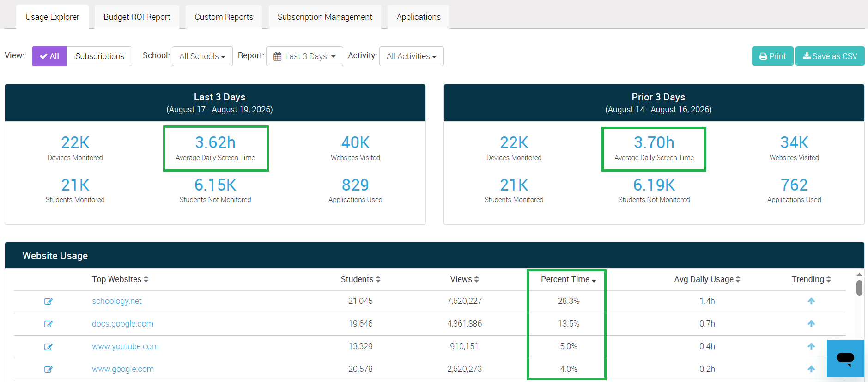Click the Print button

[x=772, y=56]
